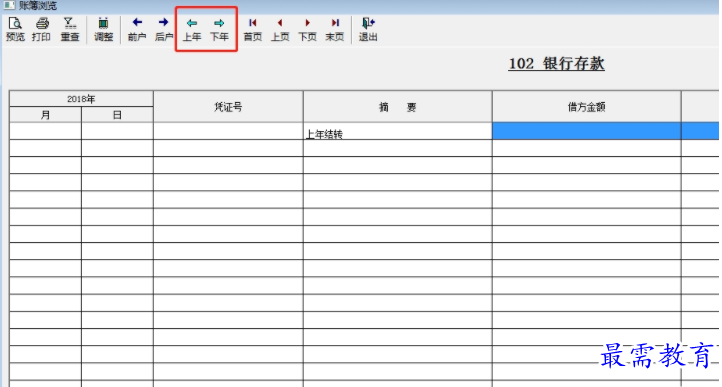Click the 2018年 year header cell
The image size is (722, 387).
[x=82, y=99]
